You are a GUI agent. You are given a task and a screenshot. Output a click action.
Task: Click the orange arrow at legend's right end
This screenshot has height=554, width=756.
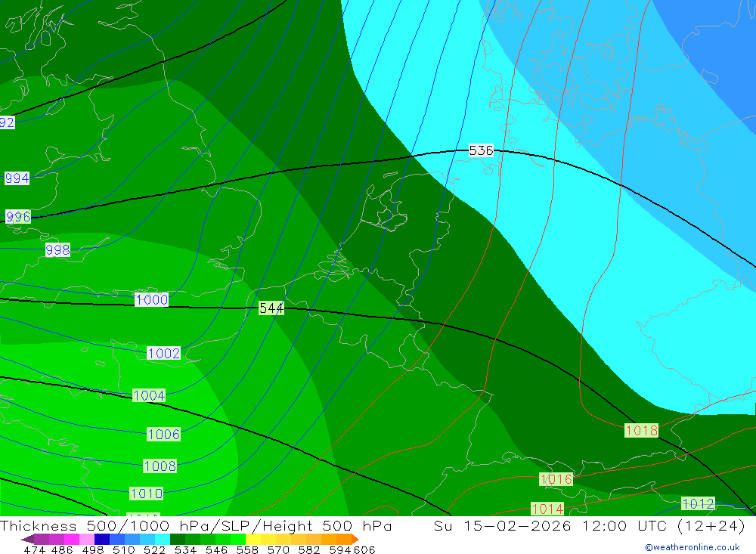[x=355, y=539]
